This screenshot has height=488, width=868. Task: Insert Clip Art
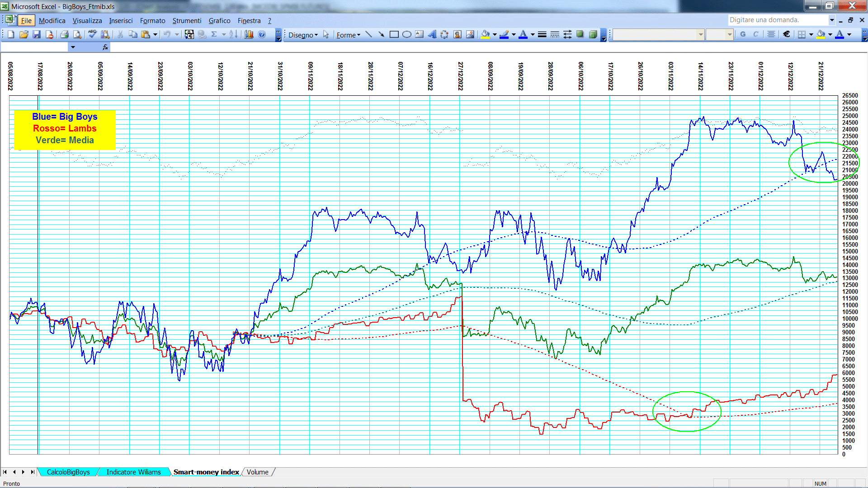457,34
